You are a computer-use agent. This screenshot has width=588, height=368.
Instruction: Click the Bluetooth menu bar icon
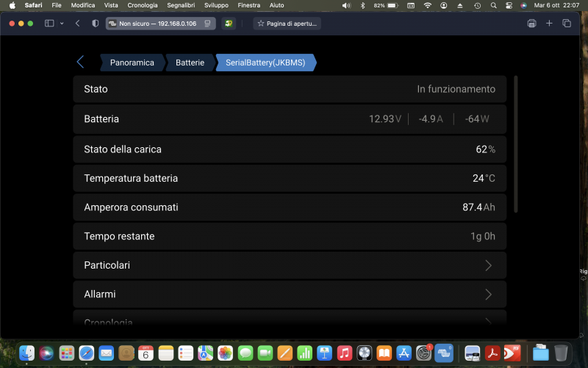[x=362, y=5]
